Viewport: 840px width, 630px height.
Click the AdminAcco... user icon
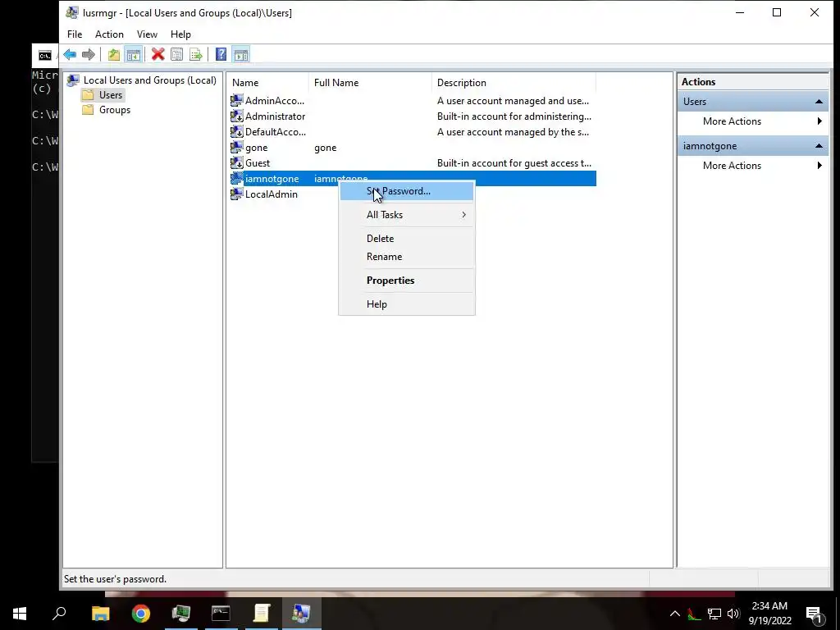[x=236, y=101]
